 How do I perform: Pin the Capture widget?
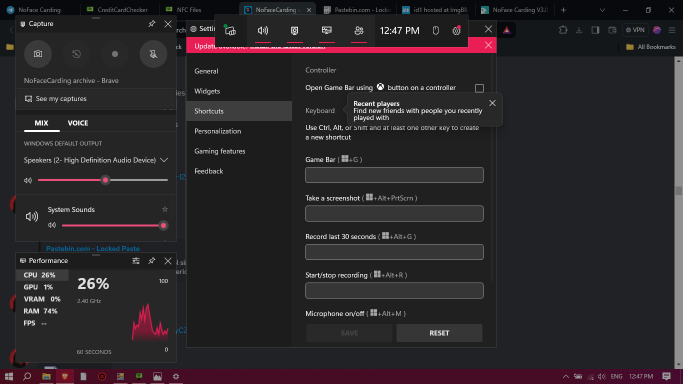[152, 24]
